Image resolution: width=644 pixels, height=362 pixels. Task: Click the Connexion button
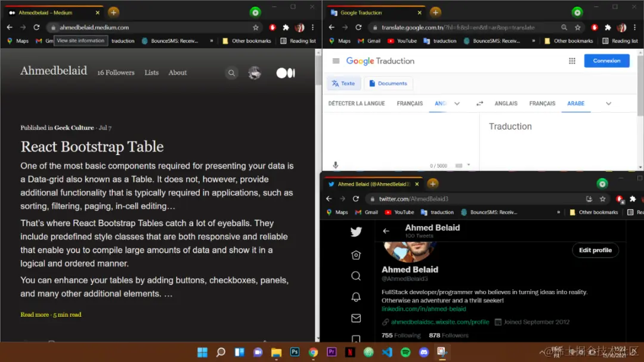point(606,61)
